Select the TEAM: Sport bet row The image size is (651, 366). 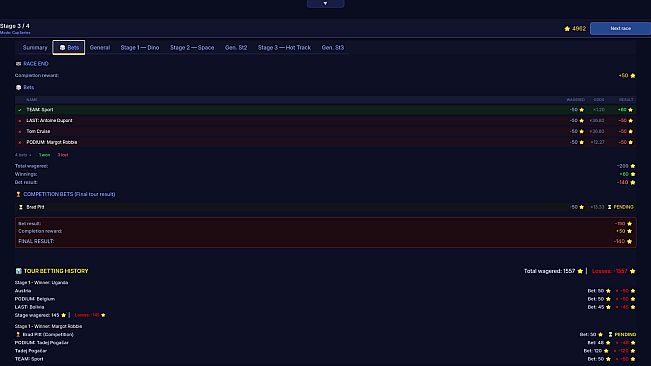[325, 110]
